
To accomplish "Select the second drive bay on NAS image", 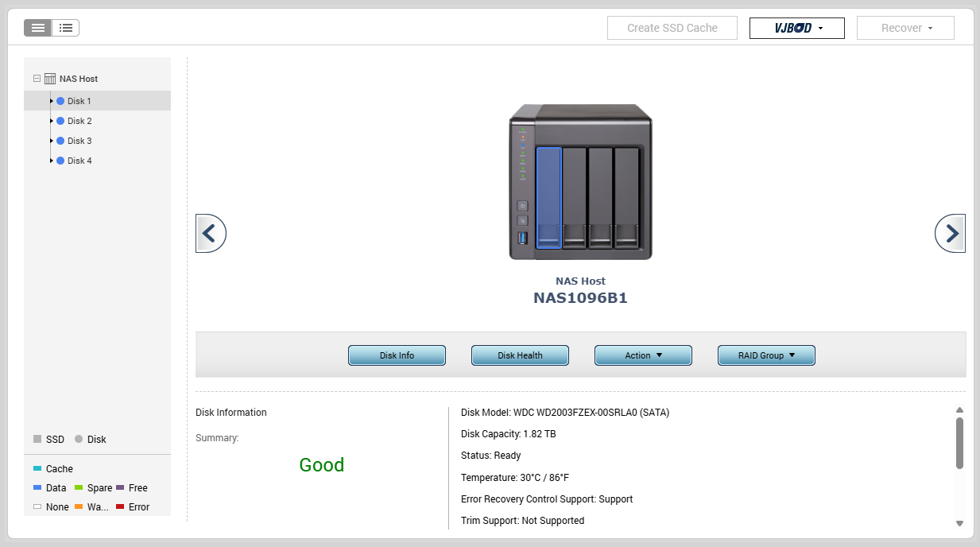I will tap(574, 197).
